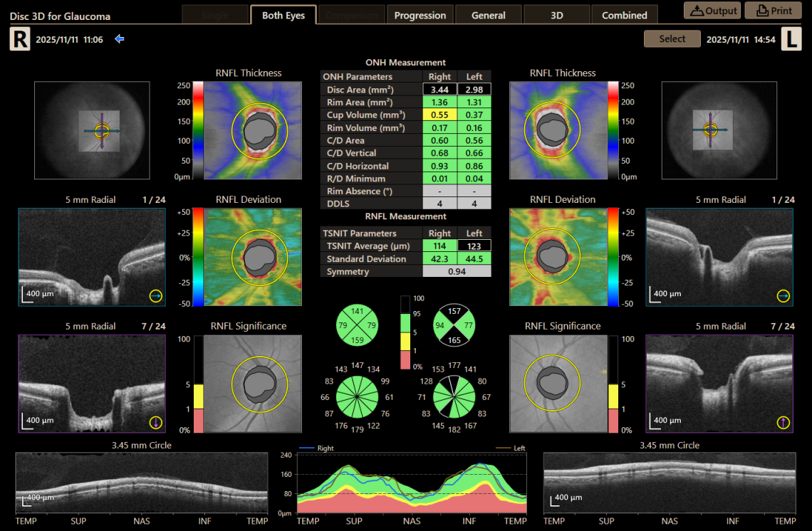Select the Both Eyes tab
The width and height of the screenshot is (812, 531).
click(283, 14)
